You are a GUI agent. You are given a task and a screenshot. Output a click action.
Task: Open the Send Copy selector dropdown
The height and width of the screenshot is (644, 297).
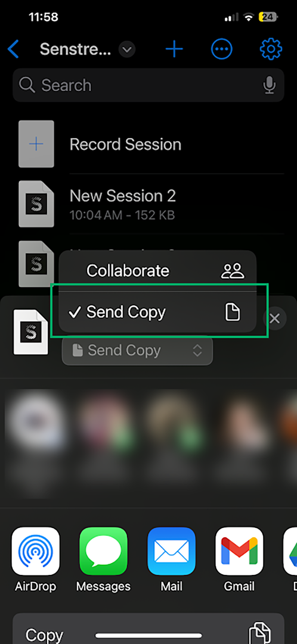[x=138, y=350]
